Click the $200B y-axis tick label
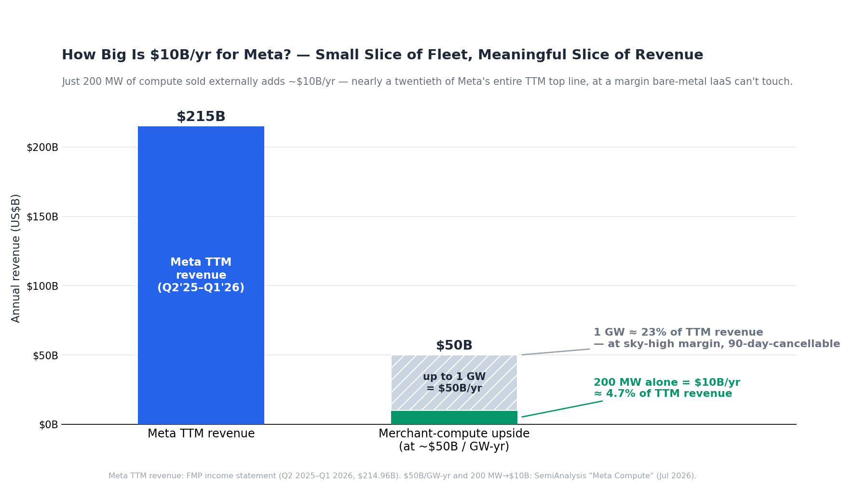 tap(42, 148)
